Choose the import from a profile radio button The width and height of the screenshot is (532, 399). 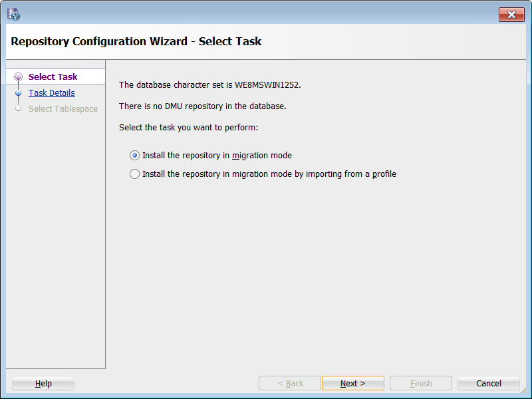(x=135, y=174)
